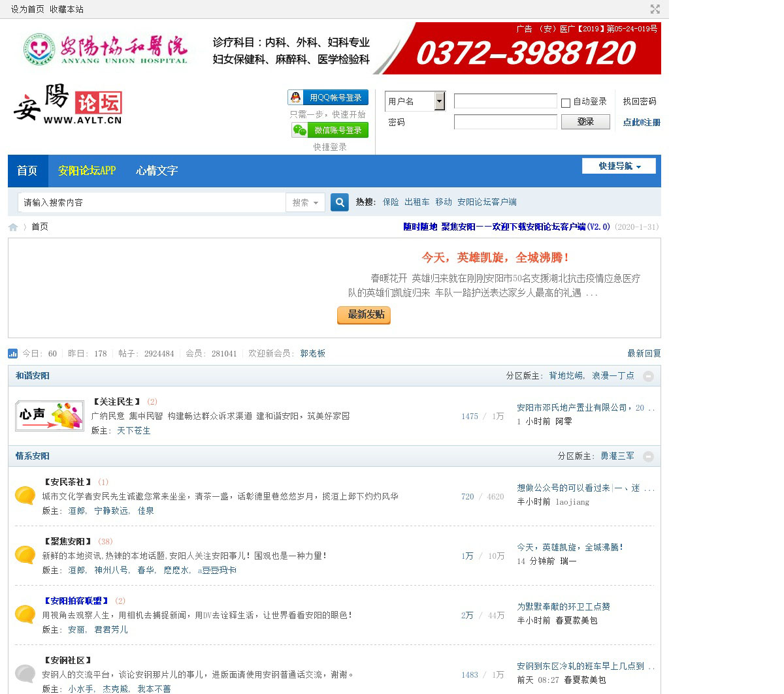Click hot search term 保险
The height and width of the screenshot is (694, 784).
(x=391, y=202)
